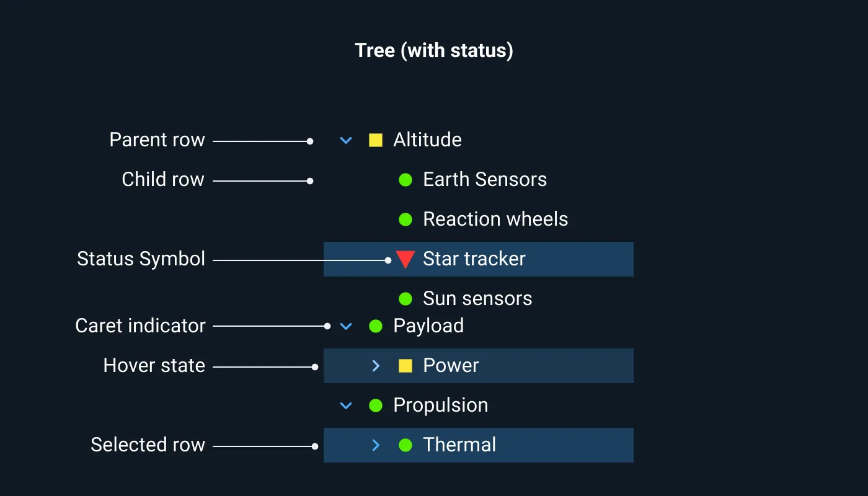Click the yellow square status icon beside Altitude

(375, 140)
